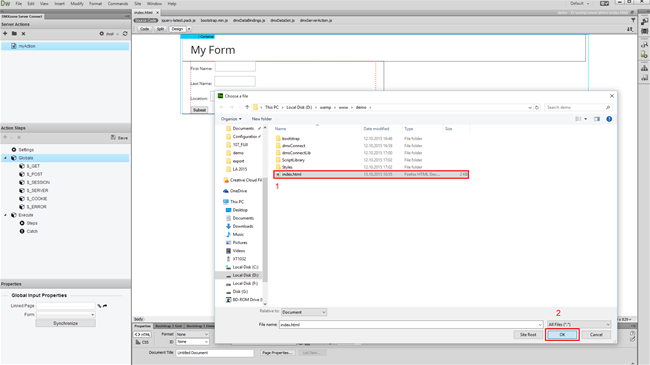The height and width of the screenshot is (365, 650).
Task: Click the up-folder arrow in file dialog
Action: coord(247,107)
